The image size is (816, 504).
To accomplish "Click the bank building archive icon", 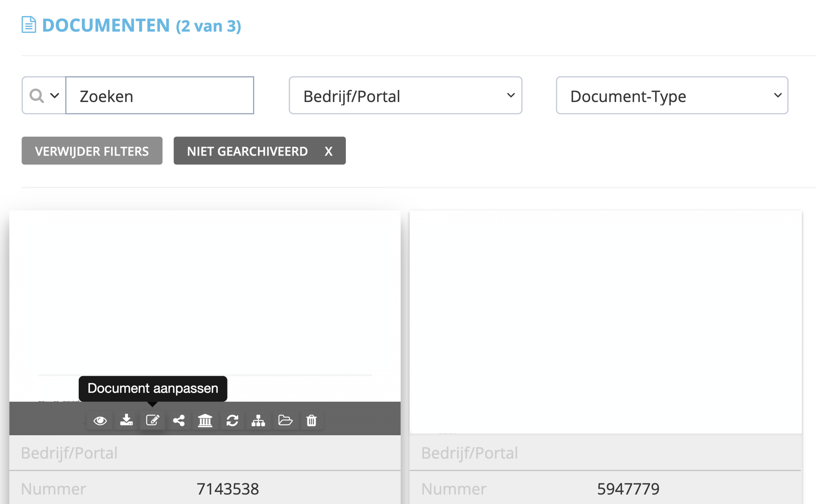I will point(205,421).
